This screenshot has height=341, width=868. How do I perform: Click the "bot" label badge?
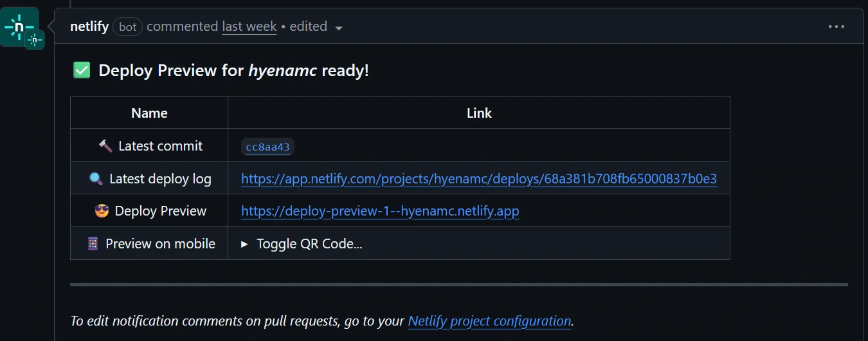pos(127,26)
